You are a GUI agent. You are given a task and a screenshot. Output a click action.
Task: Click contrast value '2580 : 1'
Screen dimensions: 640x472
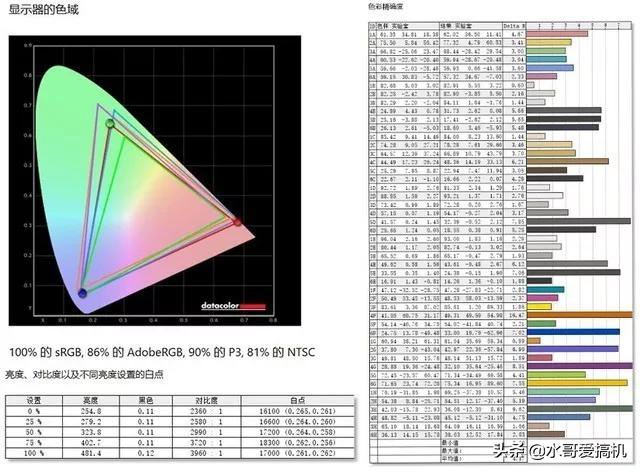(206, 422)
